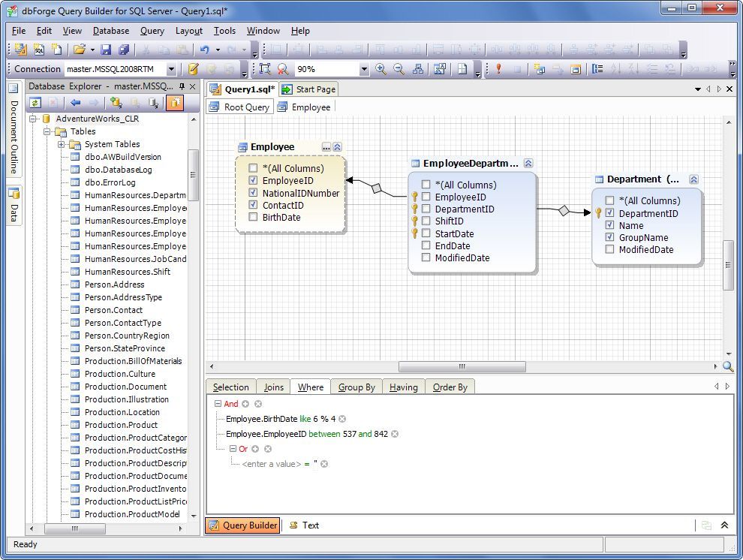The image size is (743, 560).
Task: Click the Open folder icon in toolbar
Action: 79,50
